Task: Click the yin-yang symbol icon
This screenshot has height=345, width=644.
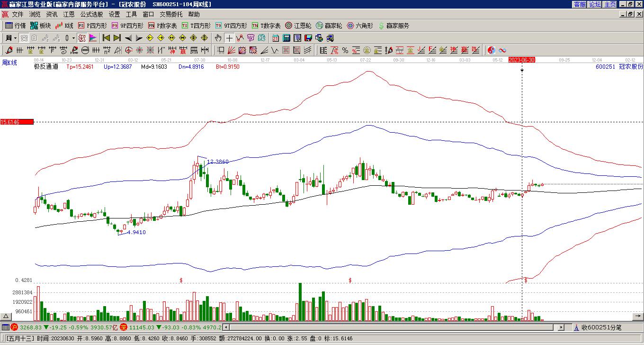Action: coord(492,50)
